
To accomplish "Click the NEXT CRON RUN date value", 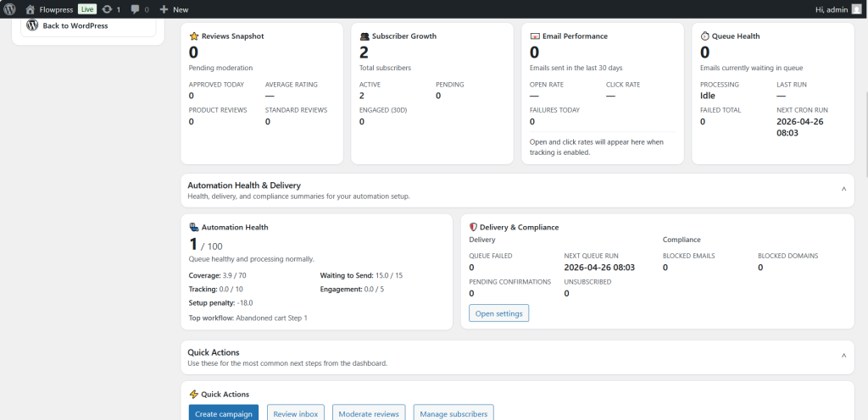I will tap(800, 127).
